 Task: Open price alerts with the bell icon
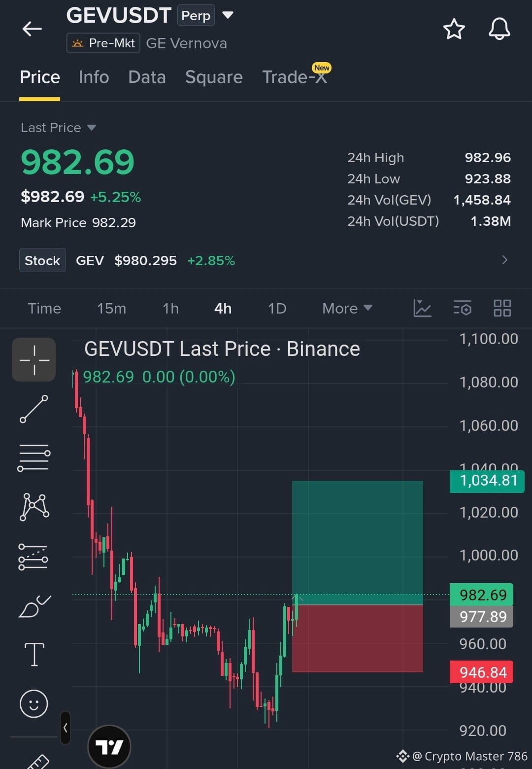click(499, 29)
